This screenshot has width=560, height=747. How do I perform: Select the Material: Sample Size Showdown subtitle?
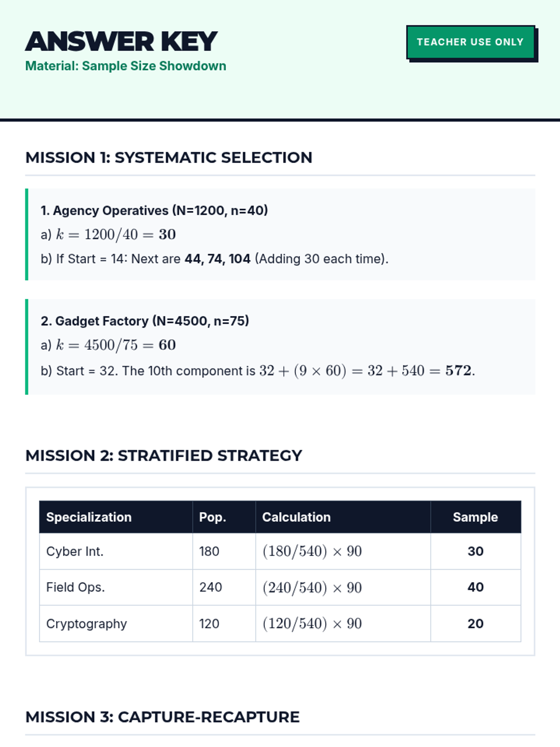coord(126,66)
